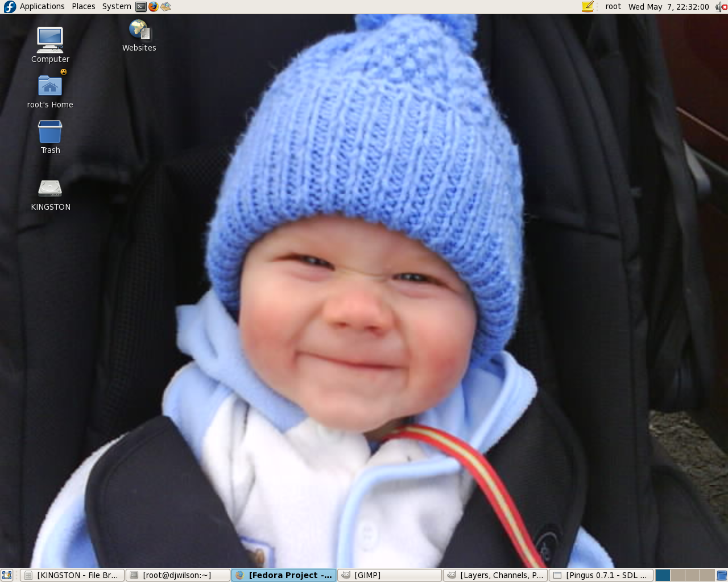Restore the Layers, Channels, Paths window

tap(495, 575)
